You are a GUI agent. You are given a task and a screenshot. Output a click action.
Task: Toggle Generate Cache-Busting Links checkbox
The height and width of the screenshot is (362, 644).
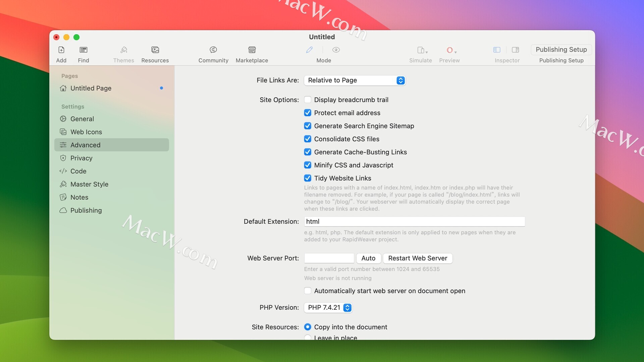coord(308,152)
